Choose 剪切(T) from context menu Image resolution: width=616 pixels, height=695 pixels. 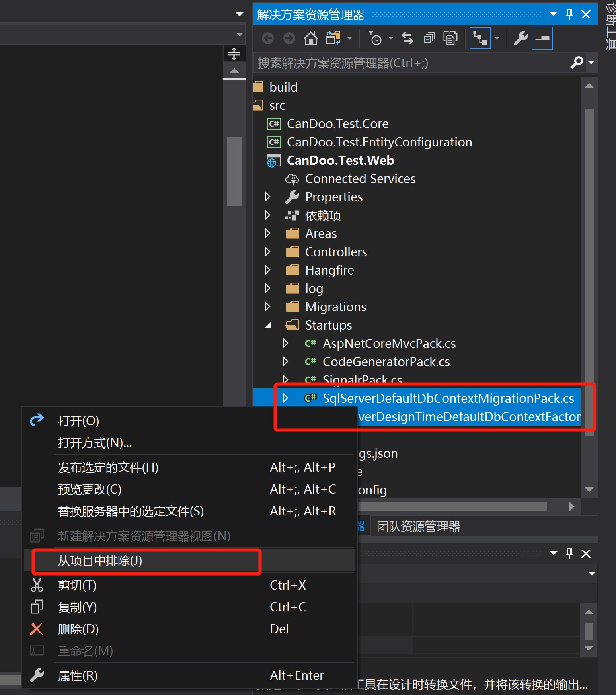[189, 585]
